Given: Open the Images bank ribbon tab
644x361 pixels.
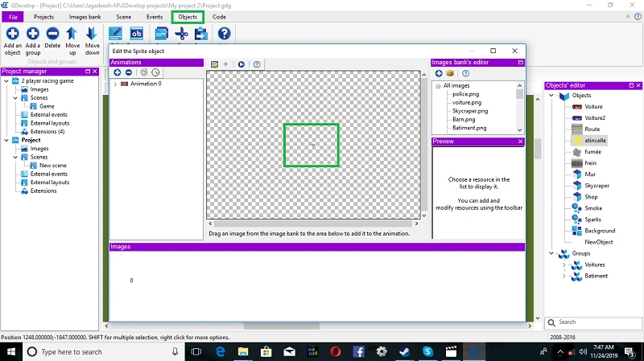Looking at the screenshot, I should point(85,17).
